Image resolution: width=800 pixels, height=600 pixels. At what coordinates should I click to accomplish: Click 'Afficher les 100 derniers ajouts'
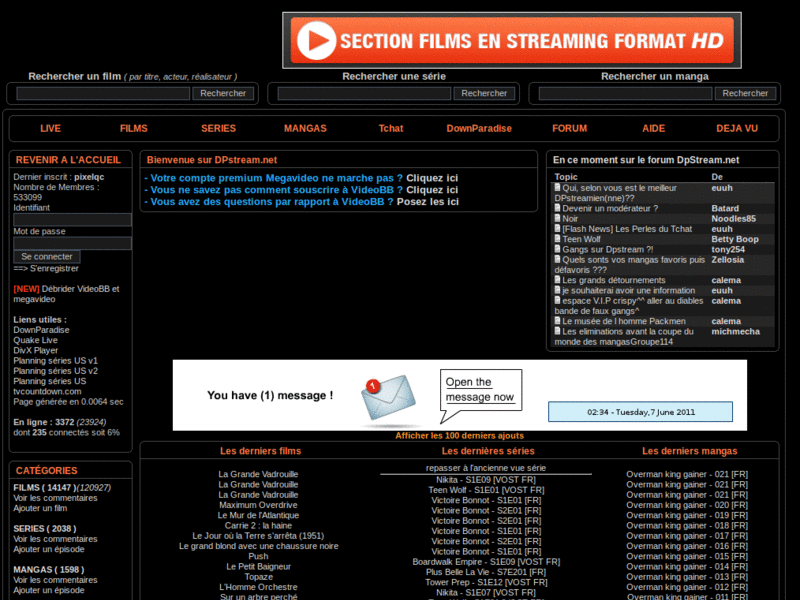(460, 436)
